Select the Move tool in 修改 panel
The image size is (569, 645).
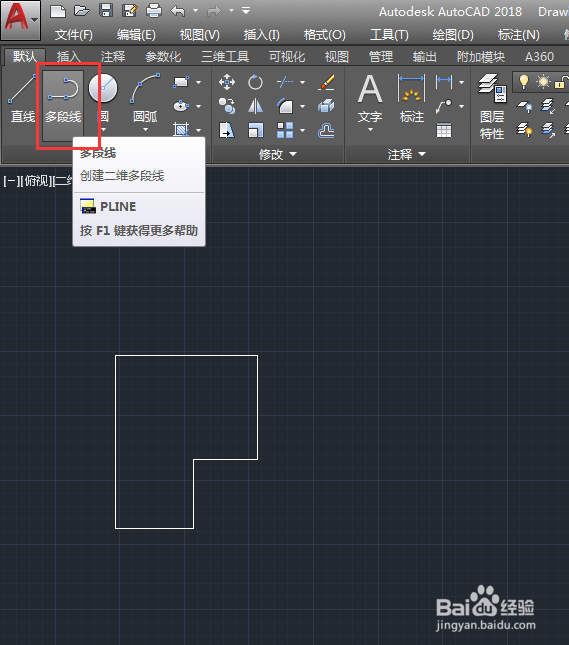point(227,82)
